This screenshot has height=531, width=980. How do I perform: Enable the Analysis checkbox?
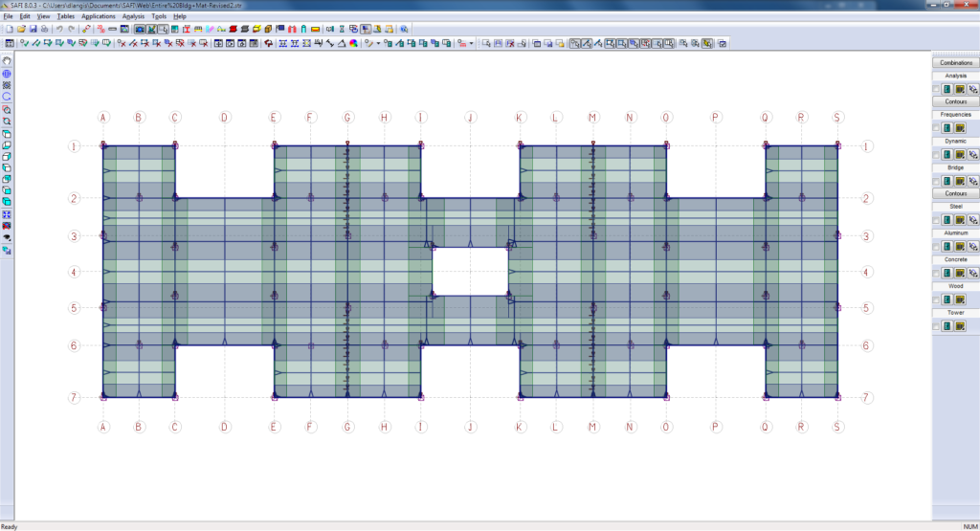pyautogui.click(x=936, y=88)
